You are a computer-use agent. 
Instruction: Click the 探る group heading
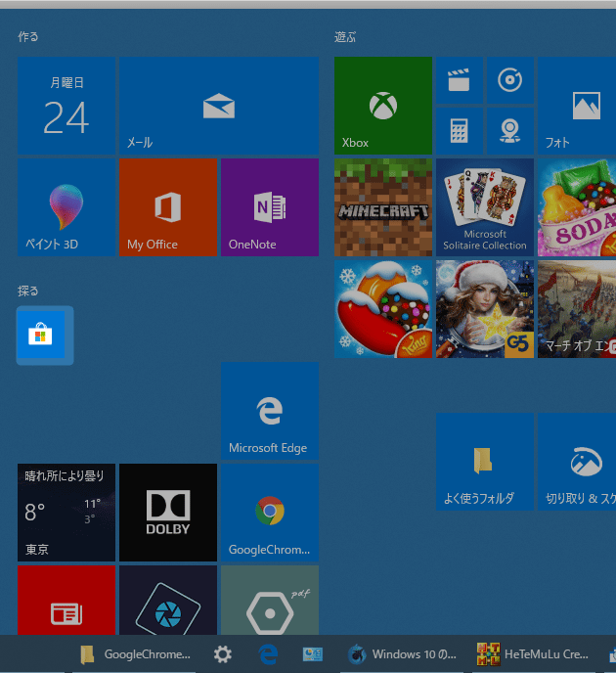tap(28, 291)
